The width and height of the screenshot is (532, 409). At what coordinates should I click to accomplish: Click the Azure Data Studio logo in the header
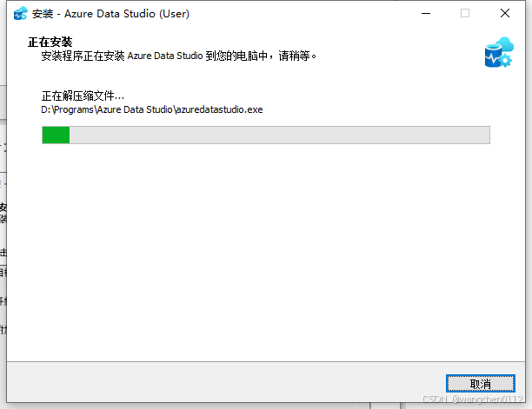pyautogui.click(x=499, y=52)
